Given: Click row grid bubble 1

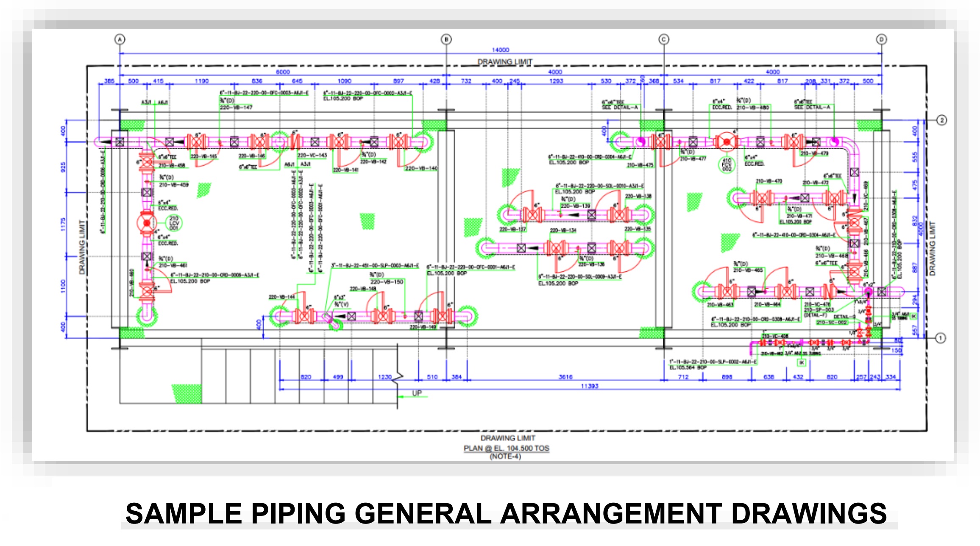Looking at the screenshot, I should click(941, 338).
